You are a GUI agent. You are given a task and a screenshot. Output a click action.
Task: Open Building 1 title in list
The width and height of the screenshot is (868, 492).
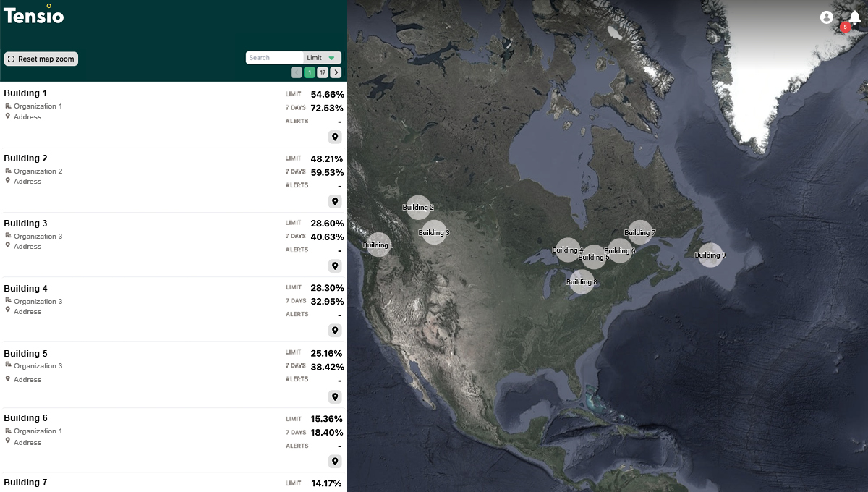25,93
